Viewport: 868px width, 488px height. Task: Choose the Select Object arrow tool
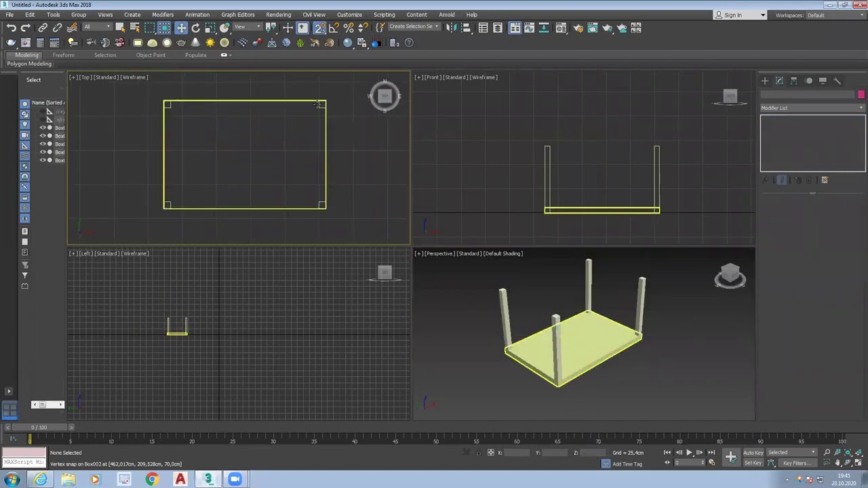click(120, 28)
